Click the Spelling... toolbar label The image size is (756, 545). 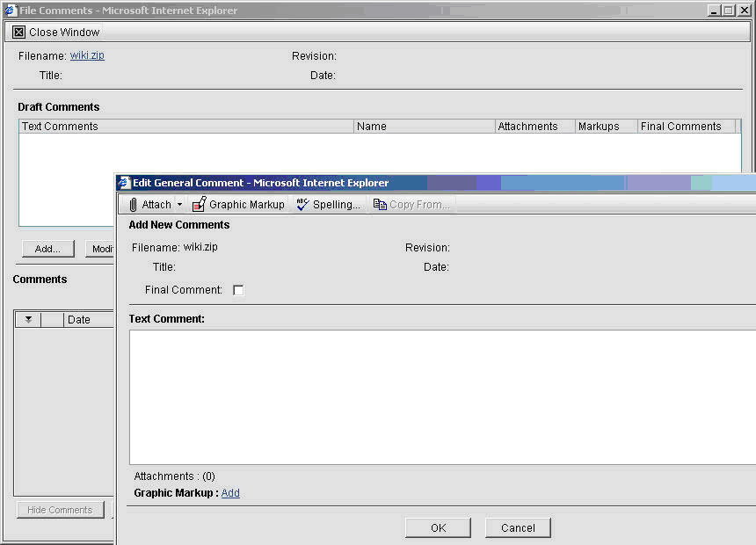[x=337, y=205]
